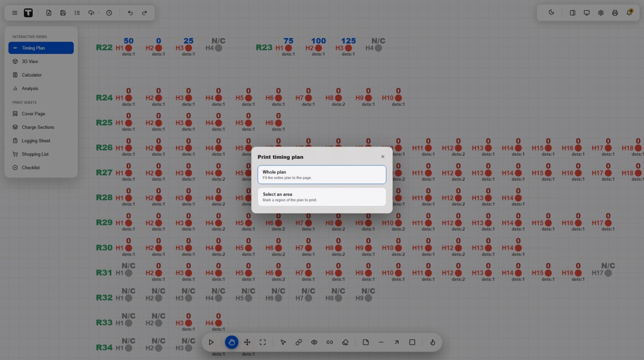Viewport: 644px width, 360px height.
Task: Choose the Select an area print option
Action: 322,197
